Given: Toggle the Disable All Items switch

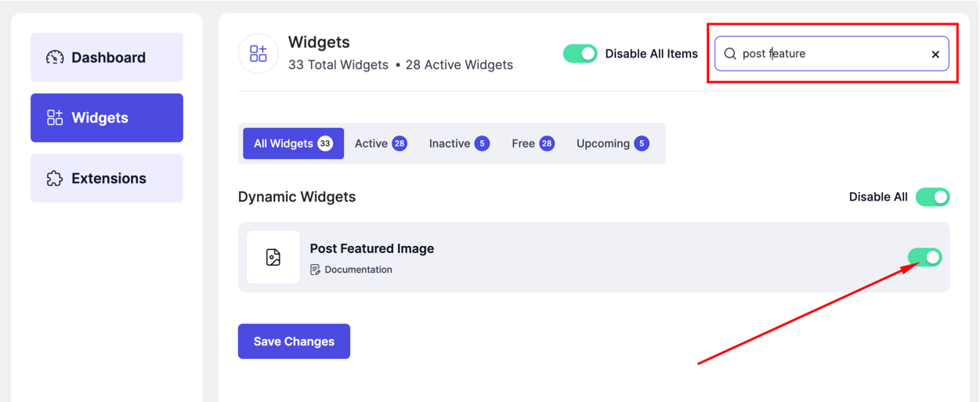Looking at the screenshot, I should (580, 54).
